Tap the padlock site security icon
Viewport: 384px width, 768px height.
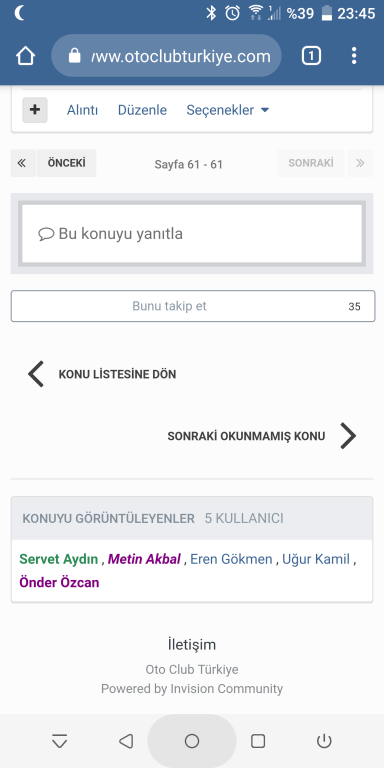[74, 56]
